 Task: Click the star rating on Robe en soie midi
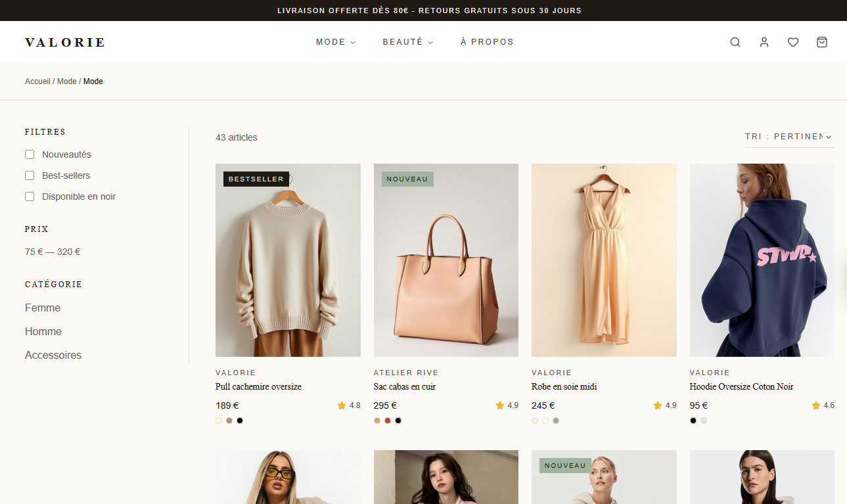click(665, 405)
